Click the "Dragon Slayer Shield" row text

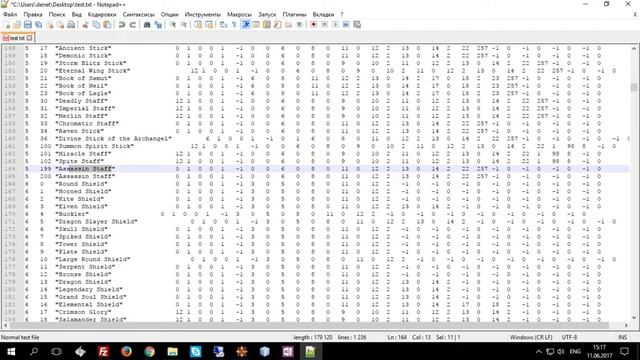(x=96, y=222)
